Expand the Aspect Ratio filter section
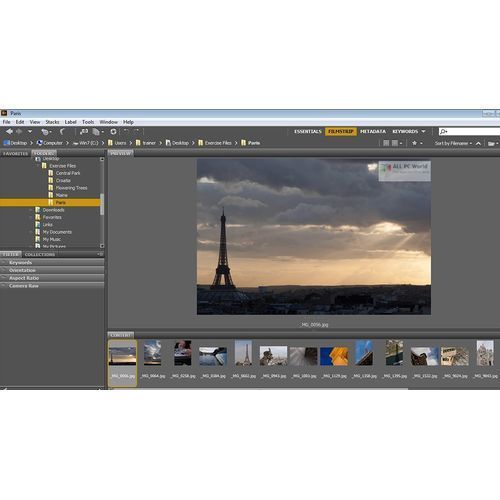This screenshot has height=500, width=500. tap(52, 278)
